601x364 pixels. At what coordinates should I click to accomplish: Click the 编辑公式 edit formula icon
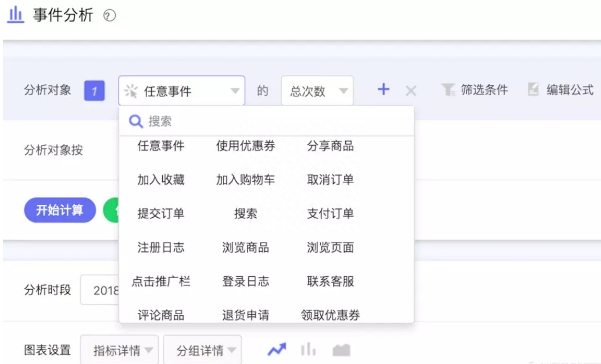click(x=533, y=89)
